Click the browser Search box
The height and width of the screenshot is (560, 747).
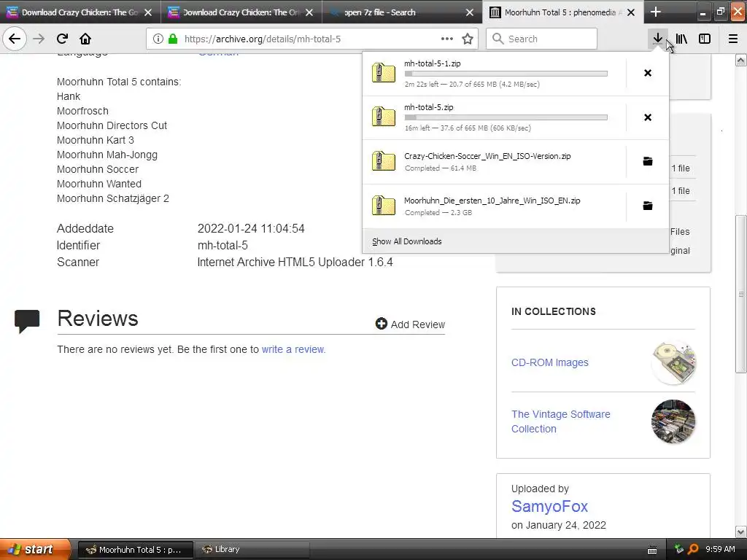coord(542,39)
